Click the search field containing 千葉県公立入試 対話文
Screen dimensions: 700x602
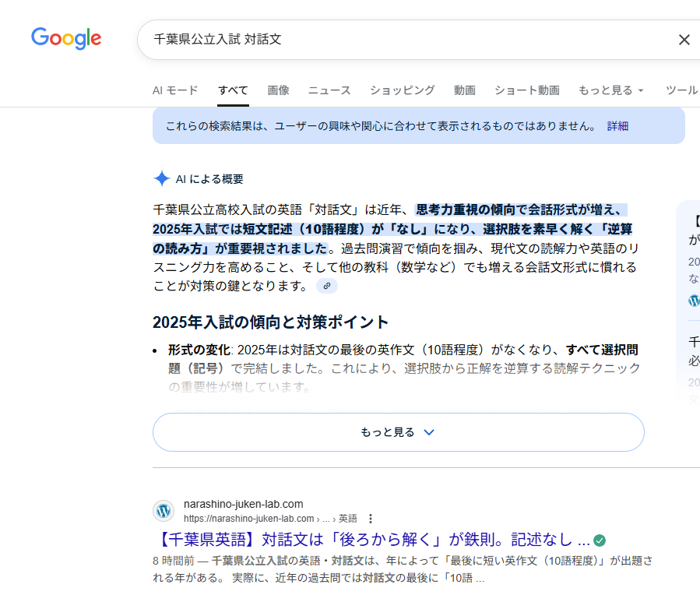click(405, 40)
